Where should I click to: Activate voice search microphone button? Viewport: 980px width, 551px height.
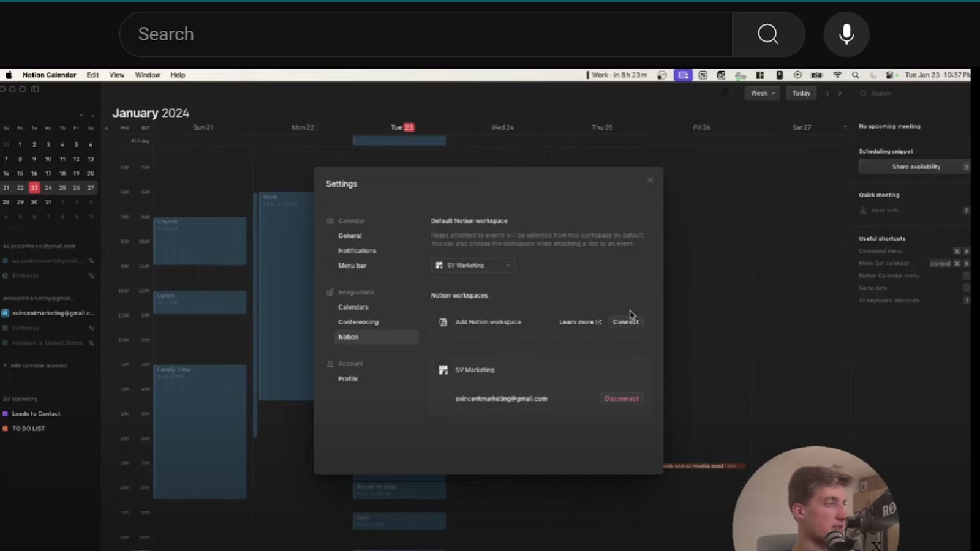point(846,34)
